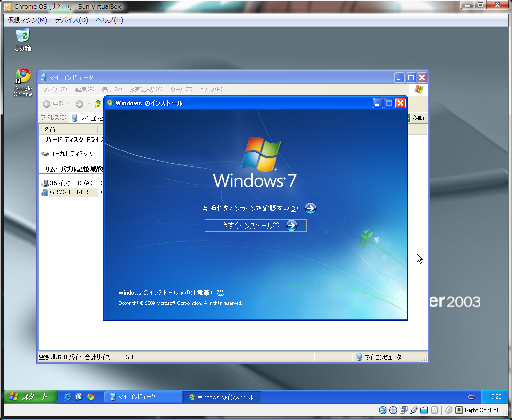Minimize the Windows のインストール dialog
The width and height of the screenshot is (512, 420).
coord(378,103)
